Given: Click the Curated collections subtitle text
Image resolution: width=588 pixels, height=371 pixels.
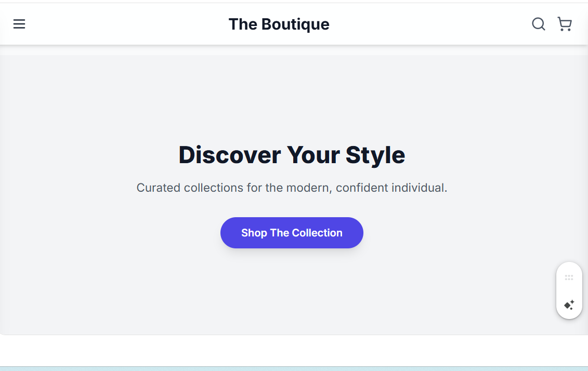Looking at the screenshot, I should (x=292, y=188).
